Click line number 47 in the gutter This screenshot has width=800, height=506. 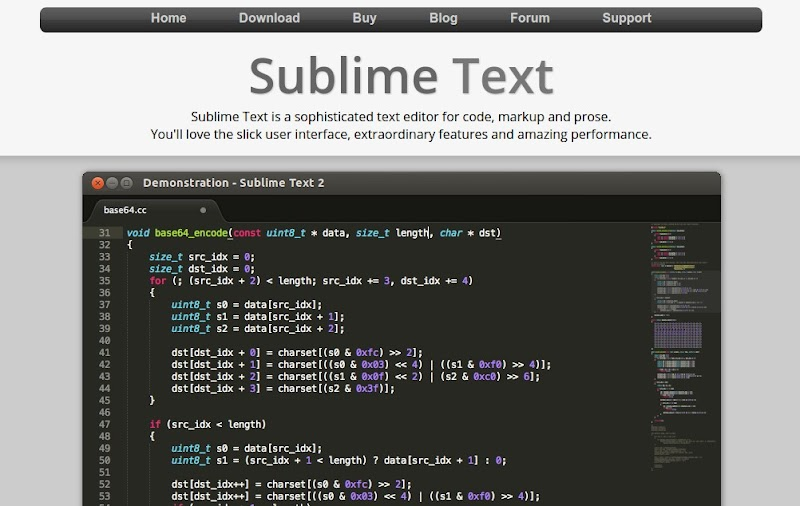[104, 425]
